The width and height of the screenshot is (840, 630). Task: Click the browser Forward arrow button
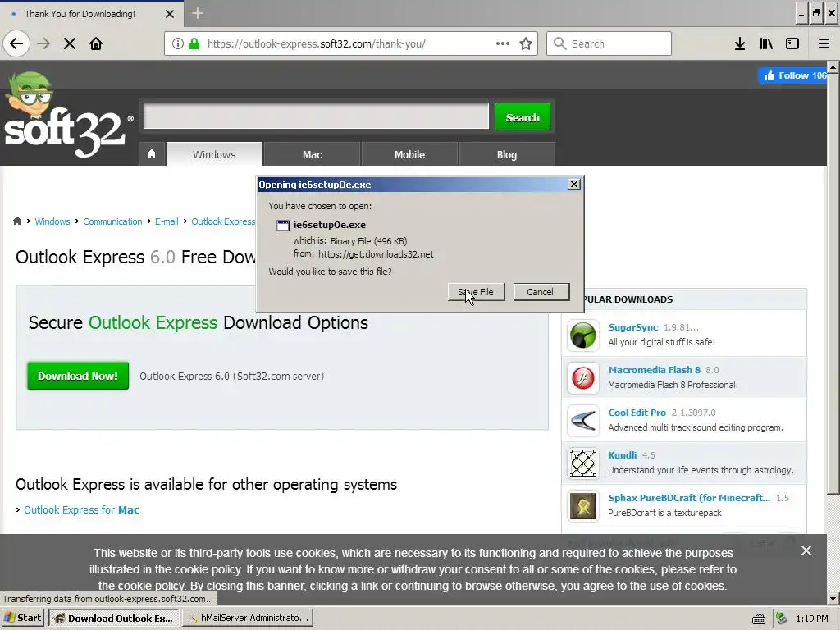[43, 43]
